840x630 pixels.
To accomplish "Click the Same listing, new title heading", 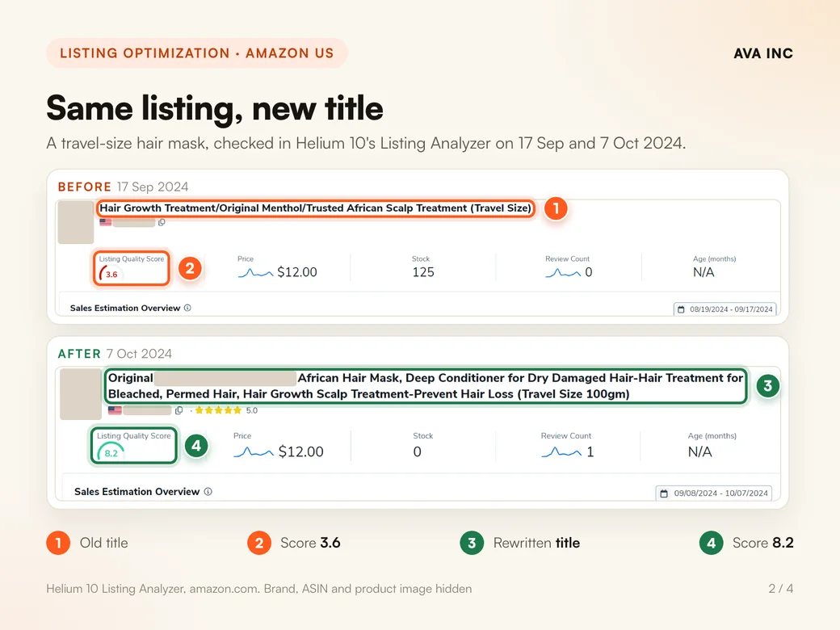I will [215, 108].
